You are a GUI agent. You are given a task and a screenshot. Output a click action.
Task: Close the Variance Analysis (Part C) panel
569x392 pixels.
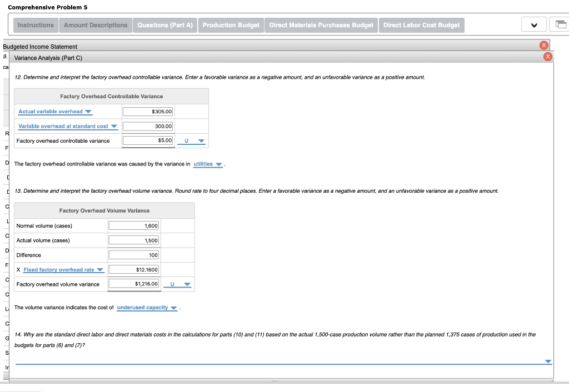548,56
